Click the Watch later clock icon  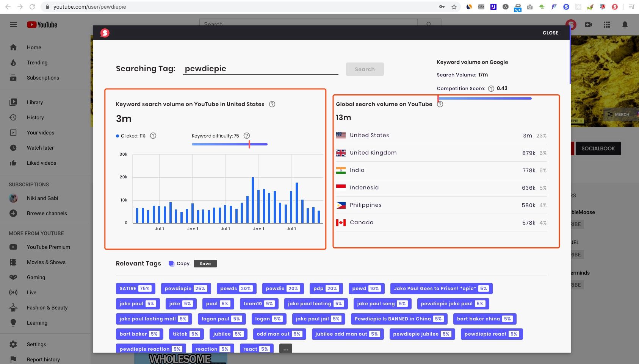13,148
